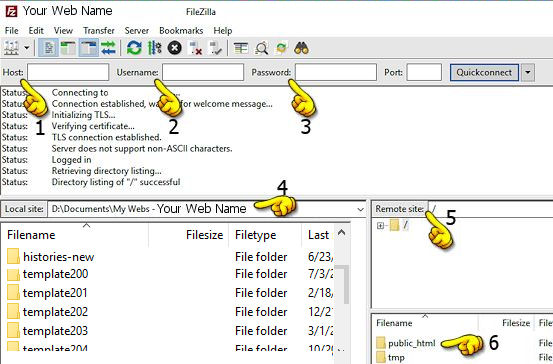Open the File menu
The height and width of the screenshot is (364, 553).
pyautogui.click(x=12, y=31)
